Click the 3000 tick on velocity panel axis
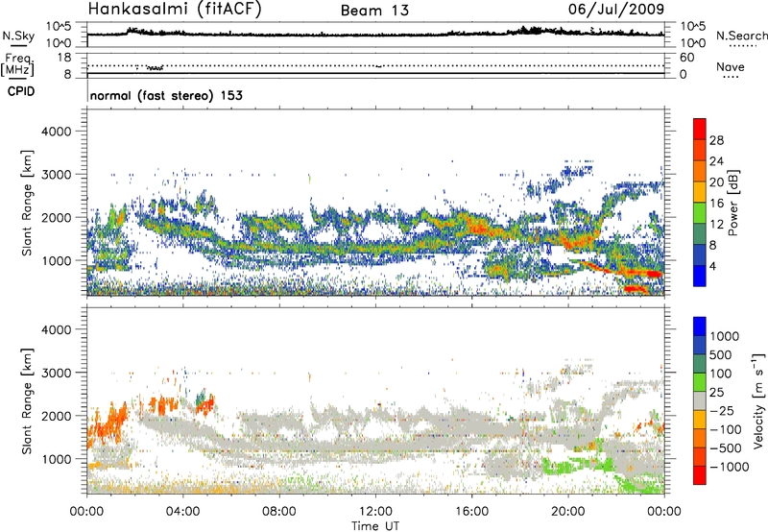The image size is (768, 532). point(56,373)
